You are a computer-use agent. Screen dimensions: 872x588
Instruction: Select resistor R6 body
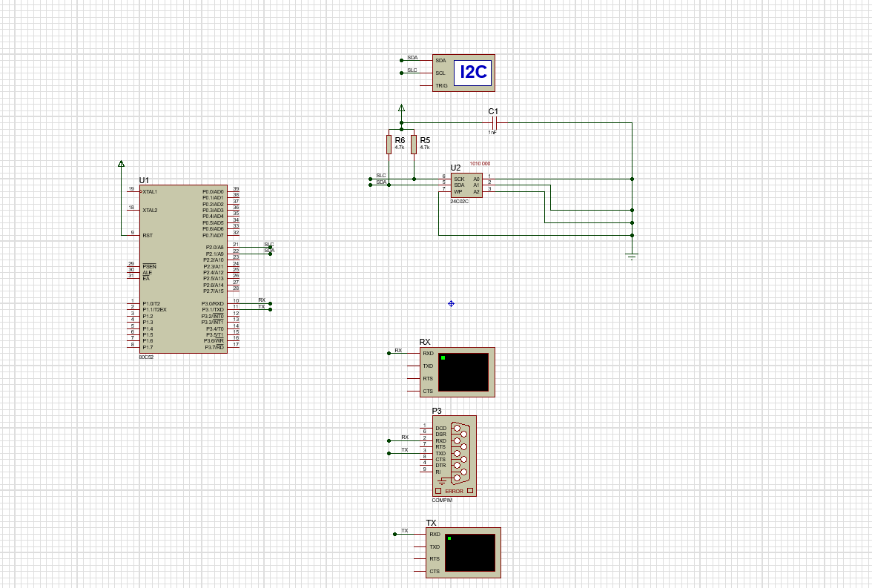(389, 144)
